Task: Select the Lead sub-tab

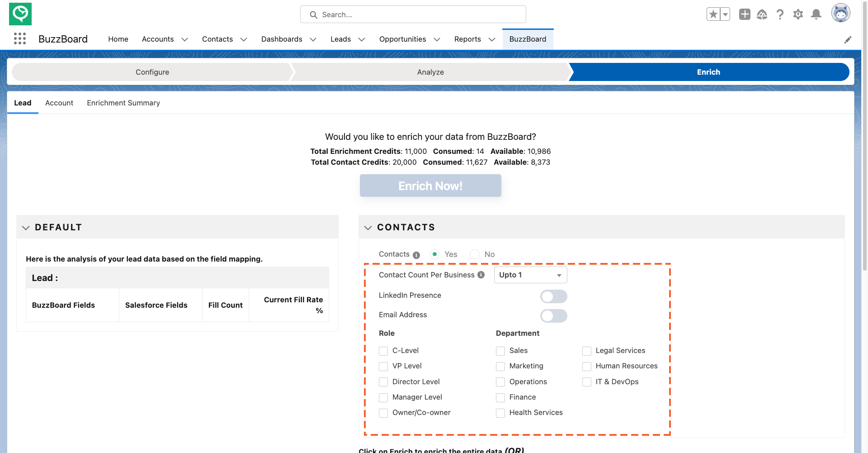Action: (23, 103)
